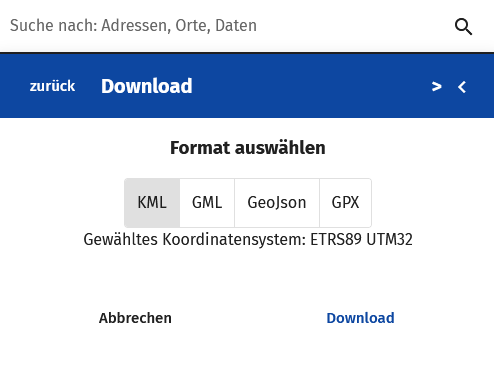This screenshot has height=365, width=494.
Task: Expand the panel with the > arrow
Action: pos(436,87)
